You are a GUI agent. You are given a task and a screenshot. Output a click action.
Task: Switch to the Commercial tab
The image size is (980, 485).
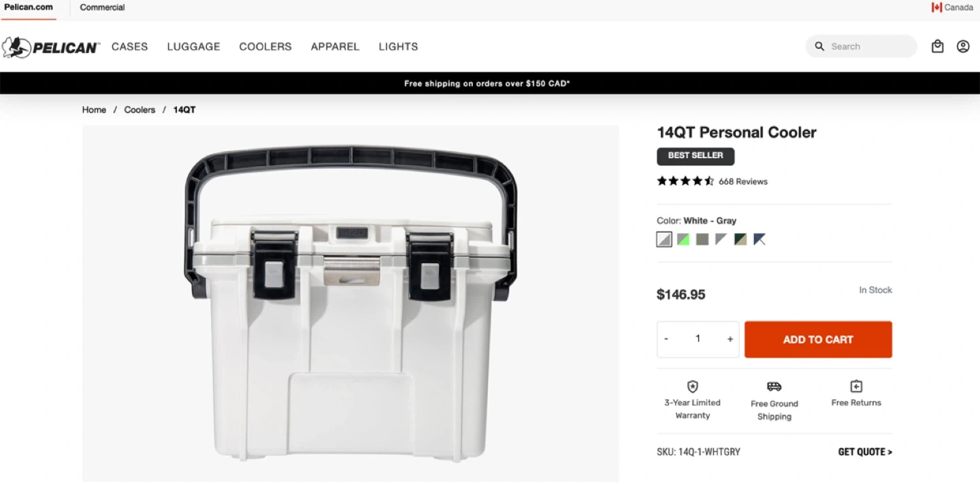click(102, 7)
